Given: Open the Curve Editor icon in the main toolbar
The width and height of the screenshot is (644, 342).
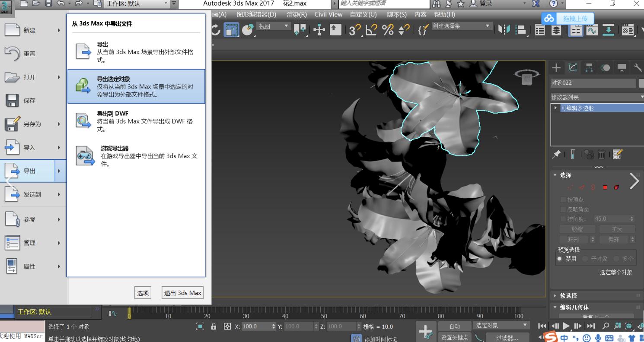Looking at the screenshot, I should [591, 30].
